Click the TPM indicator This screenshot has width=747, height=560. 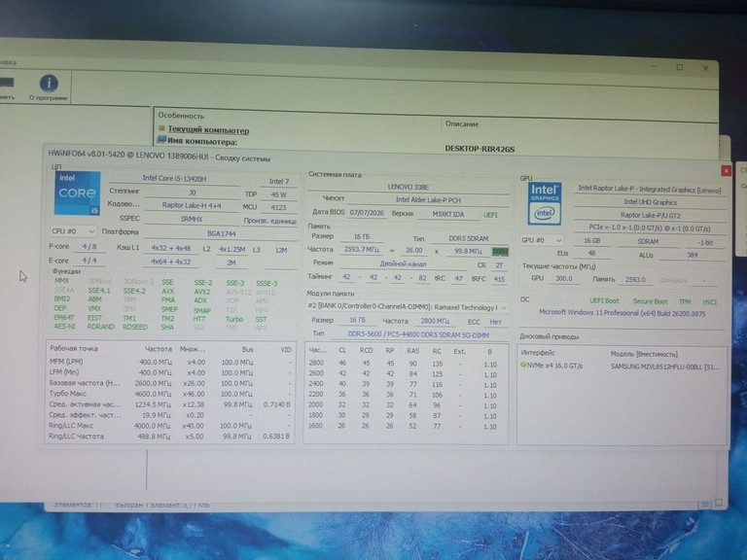[685, 302]
